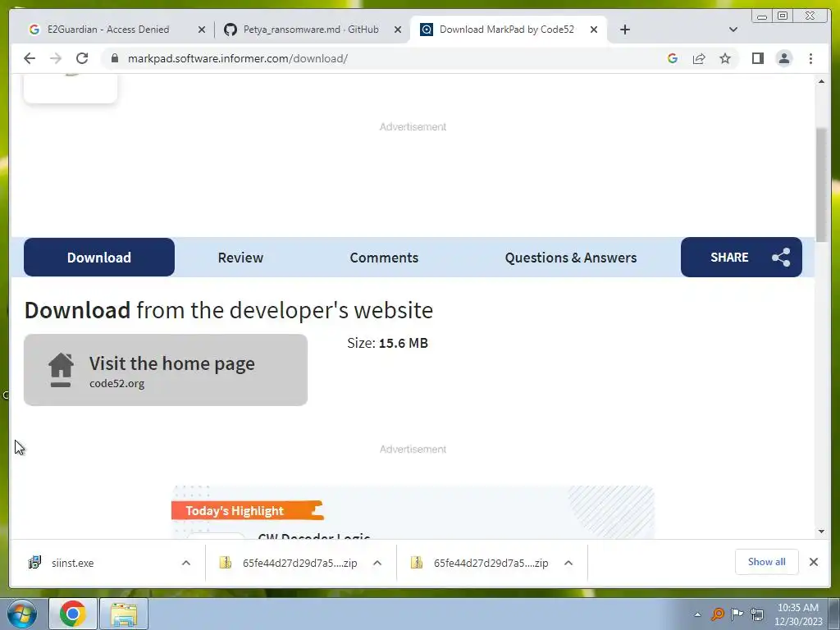Viewport: 840px width, 630px height.
Task: Click Show all downloads button
Action: point(767,562)
